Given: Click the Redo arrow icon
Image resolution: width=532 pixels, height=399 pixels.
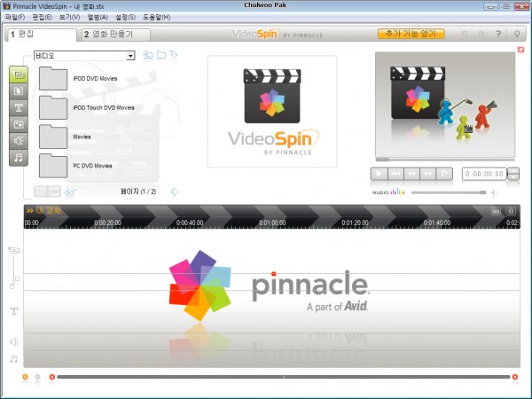Looking at the screenshot, I should 481,34.
